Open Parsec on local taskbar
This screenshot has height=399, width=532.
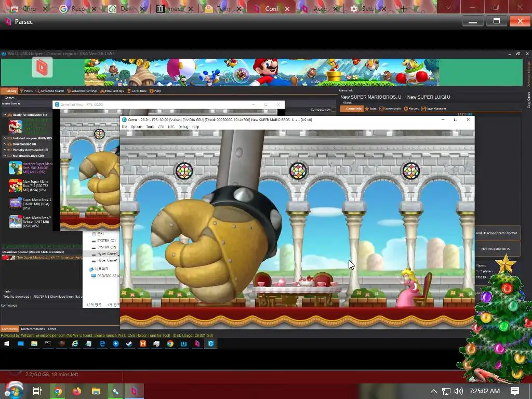click(135, 391)
